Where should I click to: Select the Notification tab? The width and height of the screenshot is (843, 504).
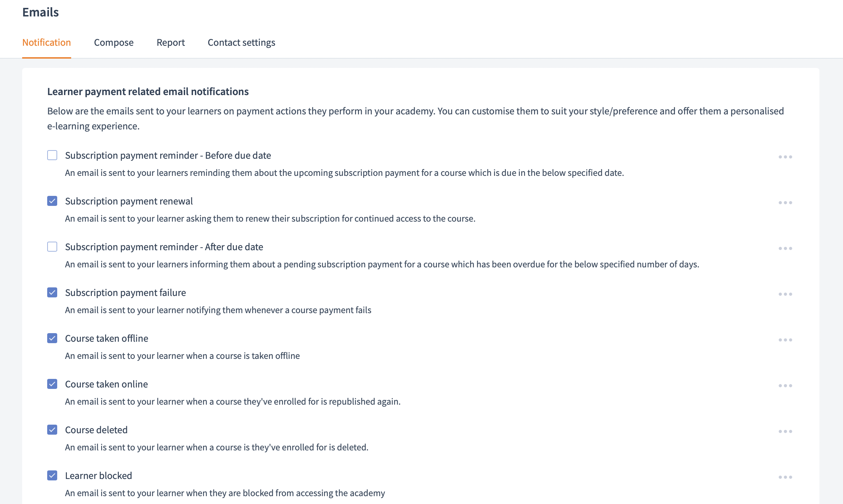[46, 43]
